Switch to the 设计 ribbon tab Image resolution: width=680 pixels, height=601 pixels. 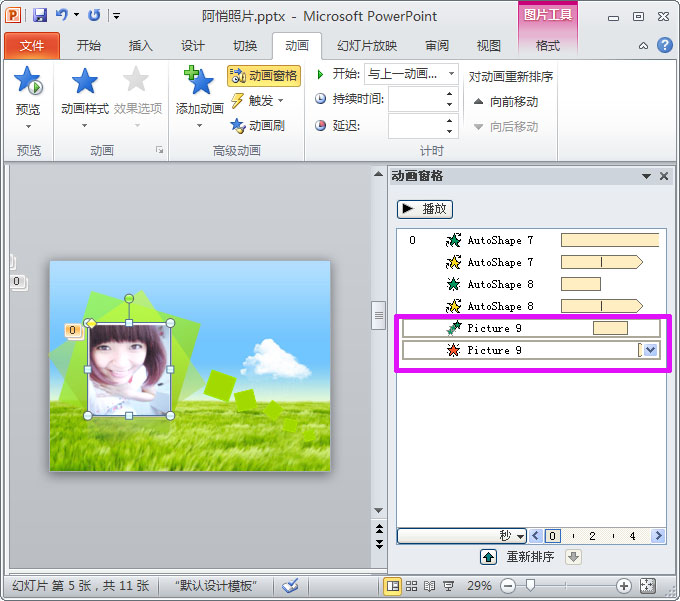[193, 46]
